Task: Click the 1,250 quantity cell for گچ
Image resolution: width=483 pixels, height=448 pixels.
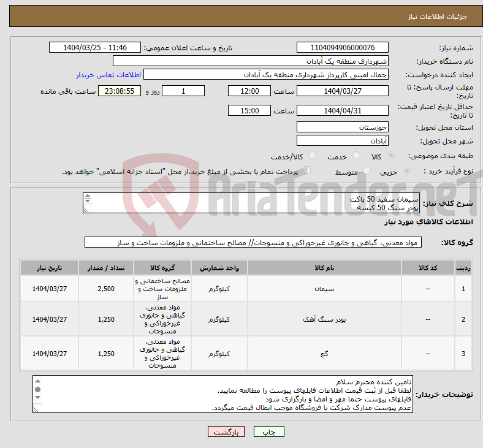Action: 106,354
